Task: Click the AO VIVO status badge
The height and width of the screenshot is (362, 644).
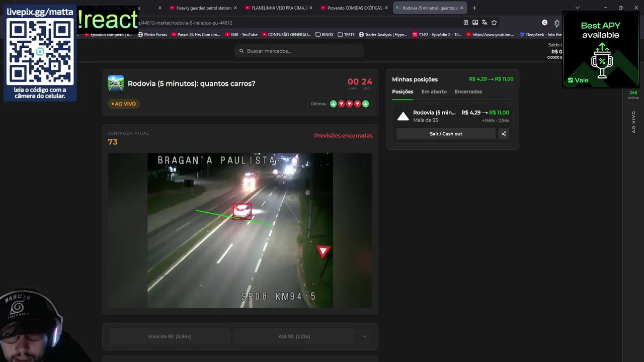Action: coord(123,104)
